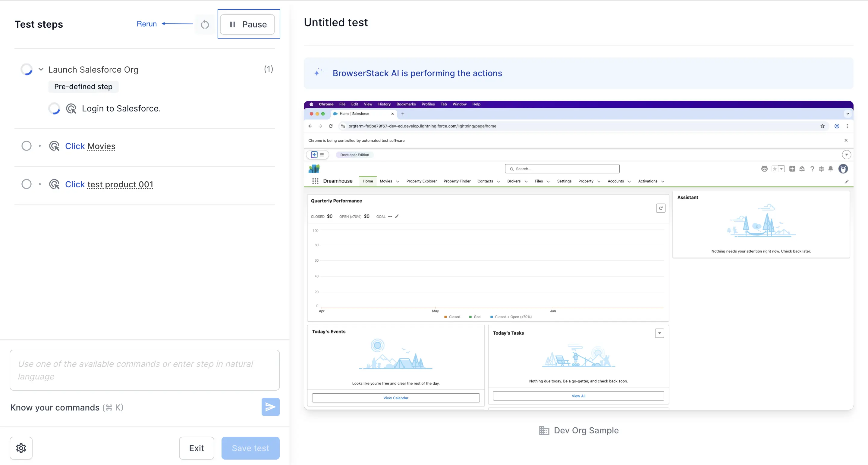The width and height of the screenshot is (868, 465).
Task: Dismiss the automated test software notice
Action: [846, 140]
